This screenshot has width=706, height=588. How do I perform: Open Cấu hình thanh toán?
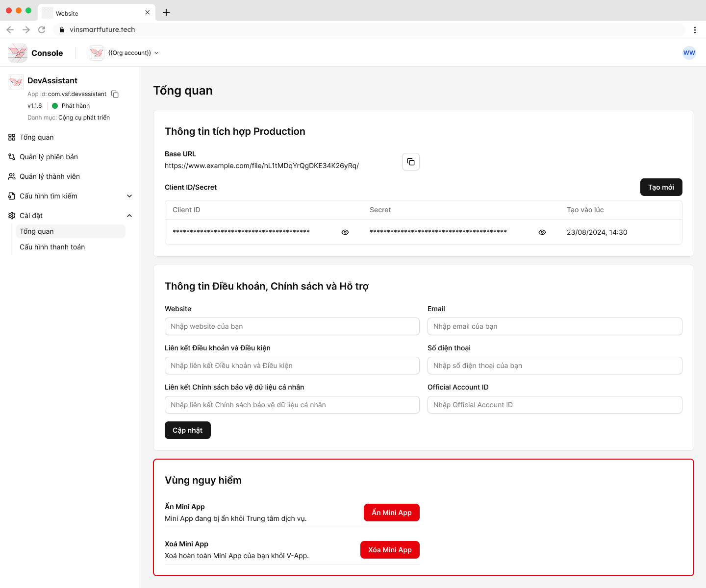click(x=52, y=247)
